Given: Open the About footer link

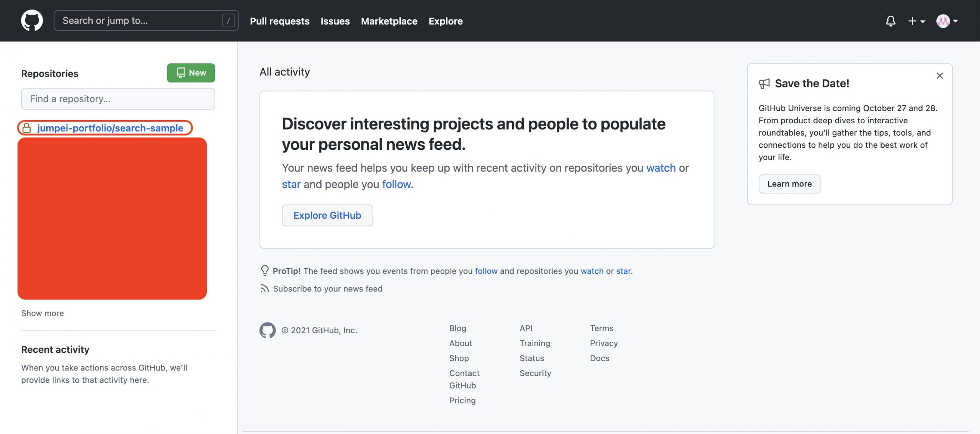Looking at the screenshot, I should tap(461, 343).
